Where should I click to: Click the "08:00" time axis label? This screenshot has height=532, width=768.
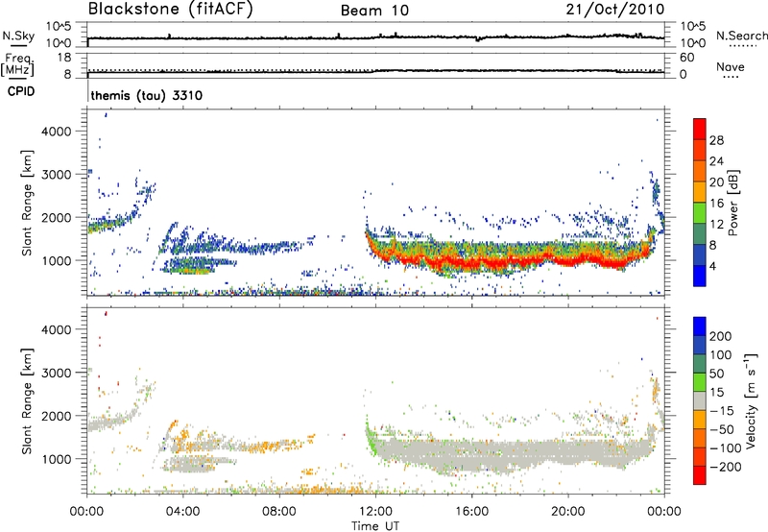click(278, 511)
